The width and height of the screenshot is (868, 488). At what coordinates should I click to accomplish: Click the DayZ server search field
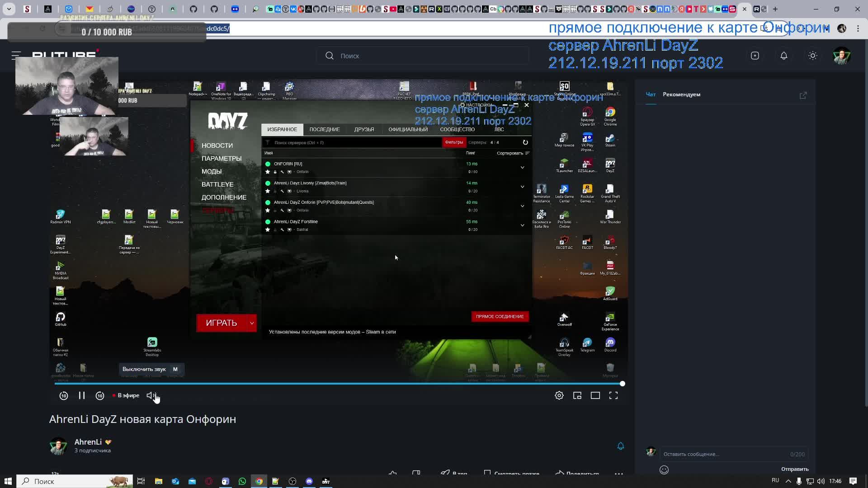[x=353, y=142]
